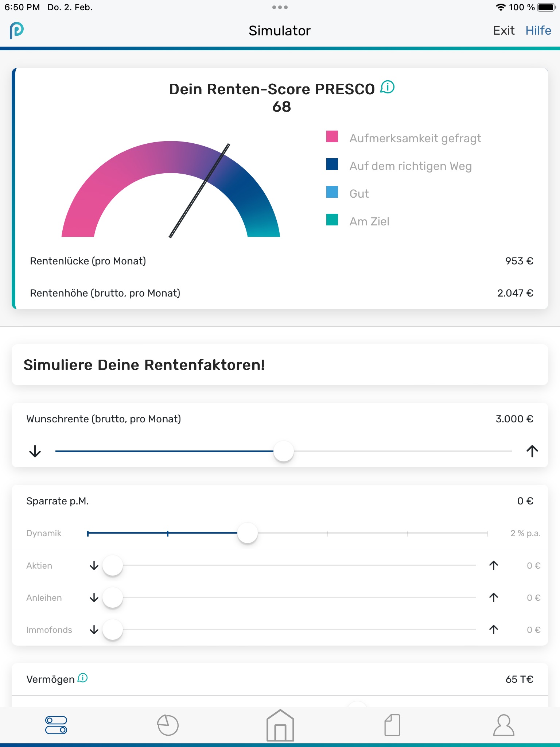This screenshot has width=560, height=747.
Task: Click the Sparrate p.M. label
Action: 58,501
